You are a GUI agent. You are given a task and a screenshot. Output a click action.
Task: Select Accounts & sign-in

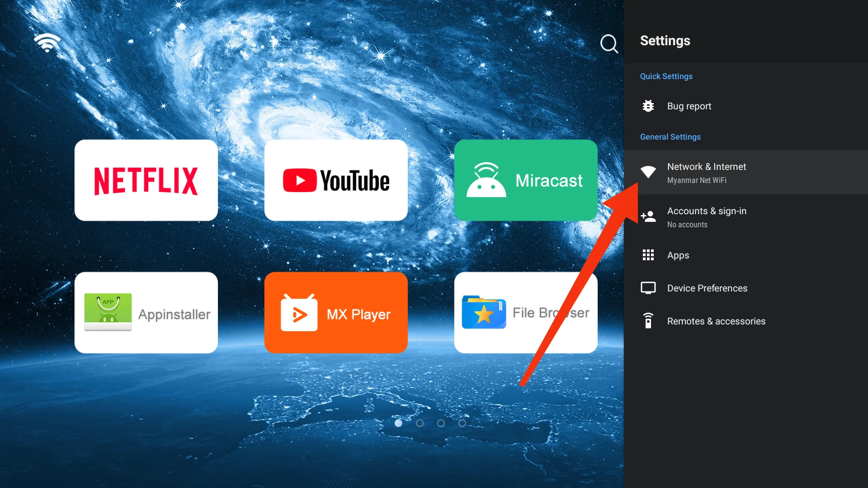707,211
